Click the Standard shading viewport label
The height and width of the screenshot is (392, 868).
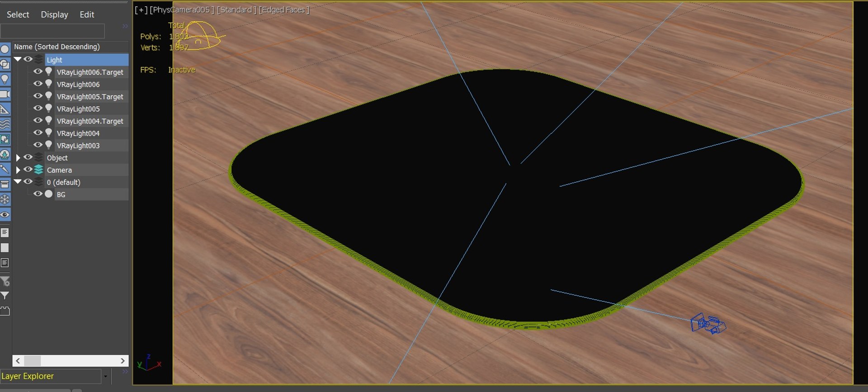(236, 9)
